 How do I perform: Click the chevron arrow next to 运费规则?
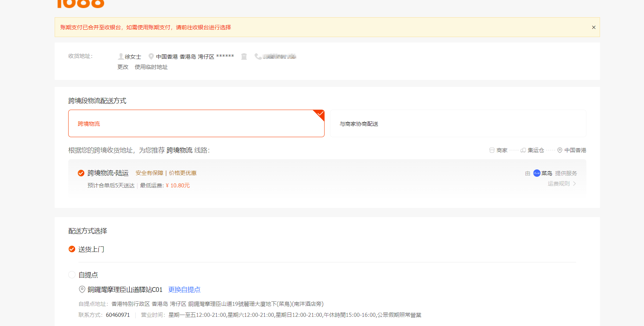(x=574, y=184)
